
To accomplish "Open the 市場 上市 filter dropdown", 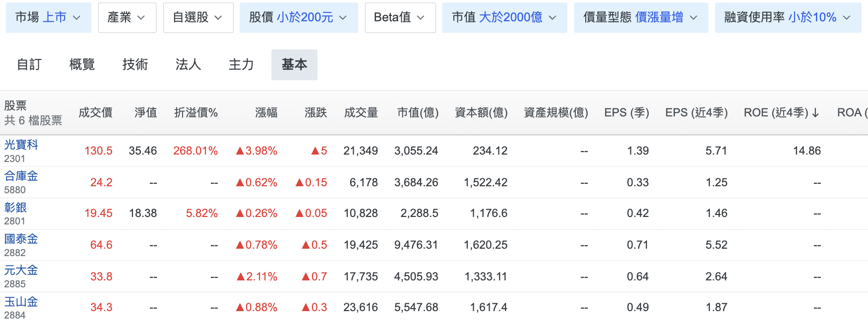I will (49, 17).
